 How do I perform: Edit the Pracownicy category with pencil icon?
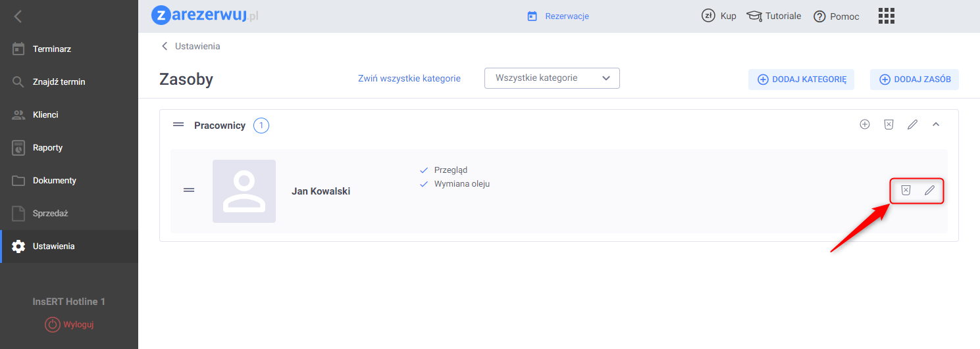912,124
